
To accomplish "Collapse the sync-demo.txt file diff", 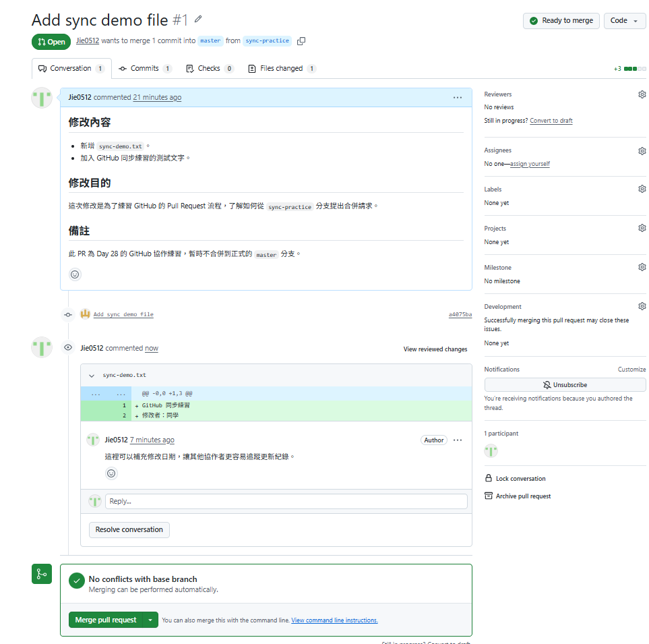I will click(x=92, y=376).
